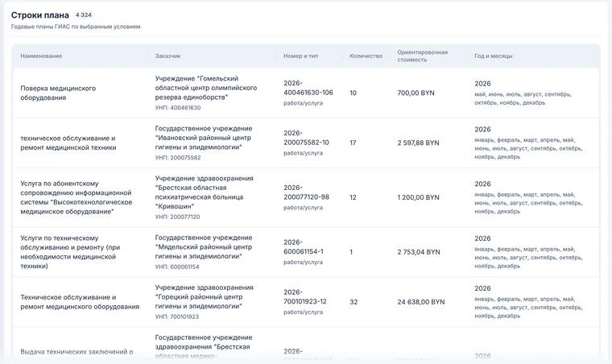
Task: Click the 'Номер и тип' column header
Action: [x=300, y=56]
